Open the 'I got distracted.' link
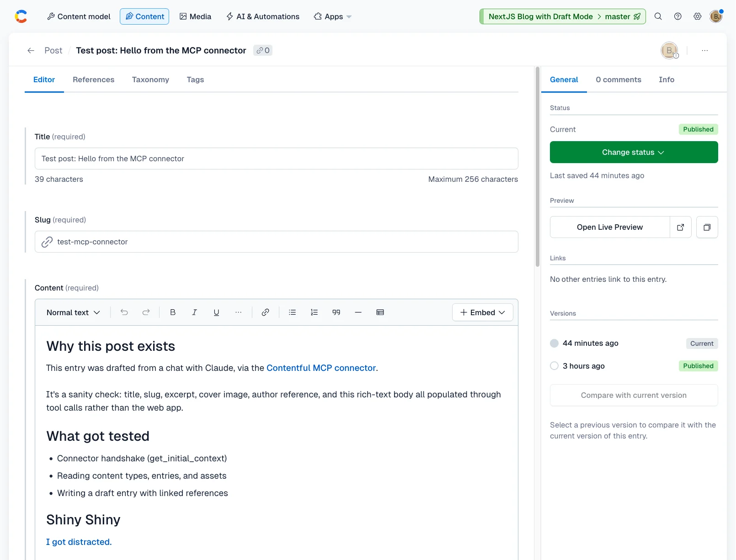The width and height of the screenshot is (736, 560). click(79, 542)
